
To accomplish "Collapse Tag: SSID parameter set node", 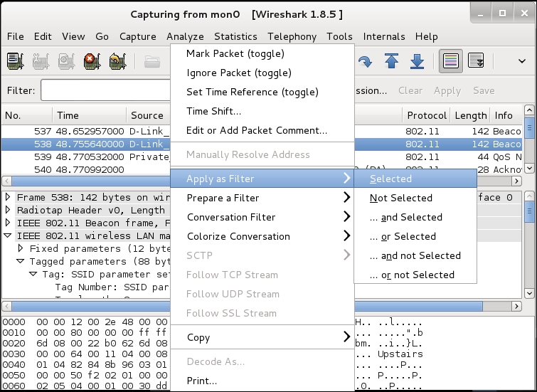I will [33, 274].
